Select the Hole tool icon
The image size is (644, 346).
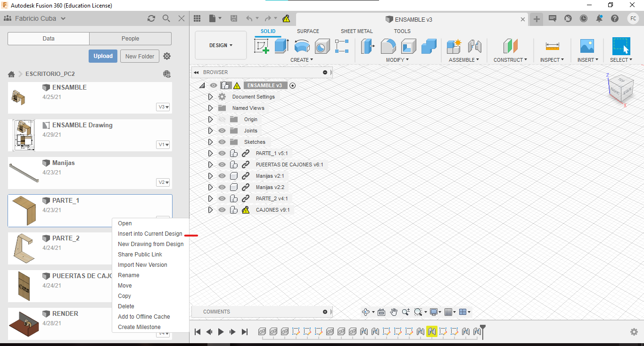click(x=322, y=46)
